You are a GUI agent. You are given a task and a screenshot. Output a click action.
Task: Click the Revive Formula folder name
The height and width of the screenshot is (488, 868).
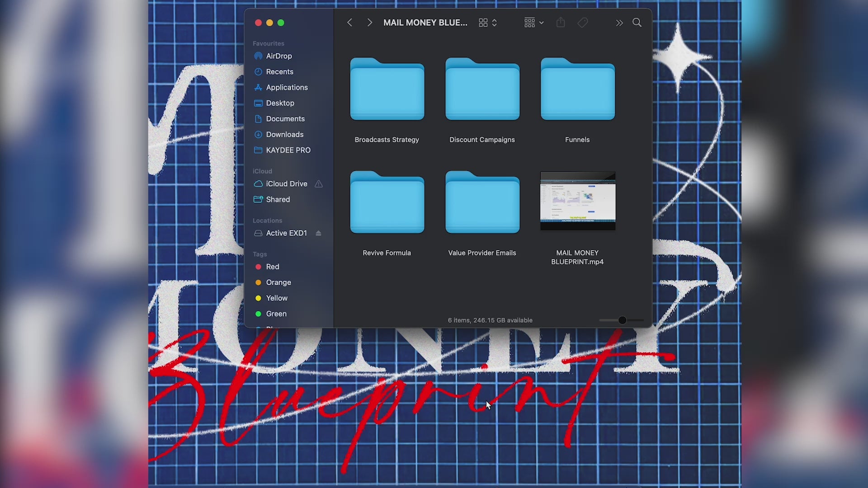[x=387, y=253]
